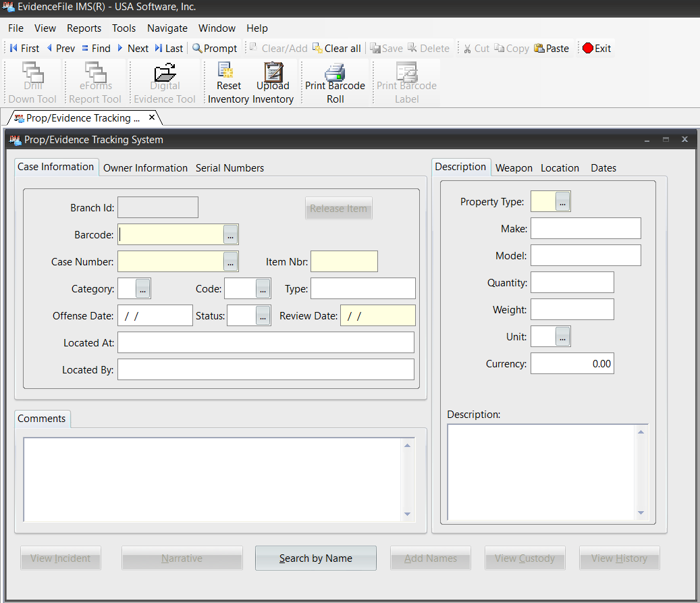Expand the Property Type lookup list
Screen dimensions: 700x603
point(562,202)
